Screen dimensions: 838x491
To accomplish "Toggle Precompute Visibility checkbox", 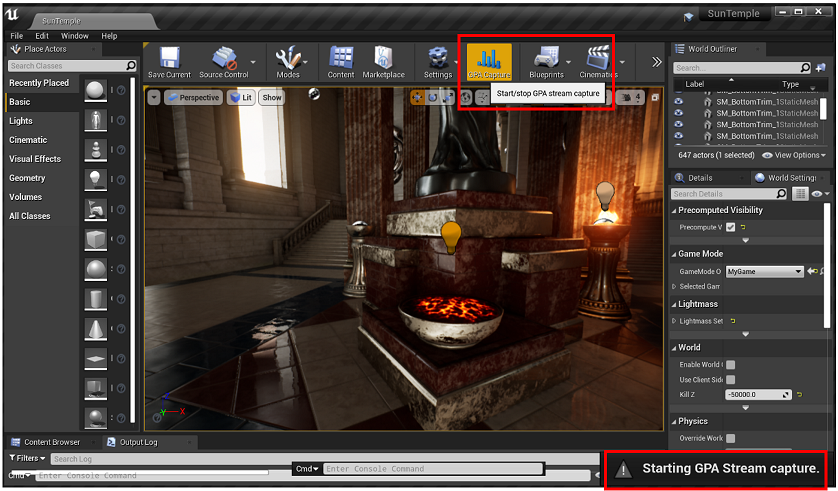I will click(730, 227).
